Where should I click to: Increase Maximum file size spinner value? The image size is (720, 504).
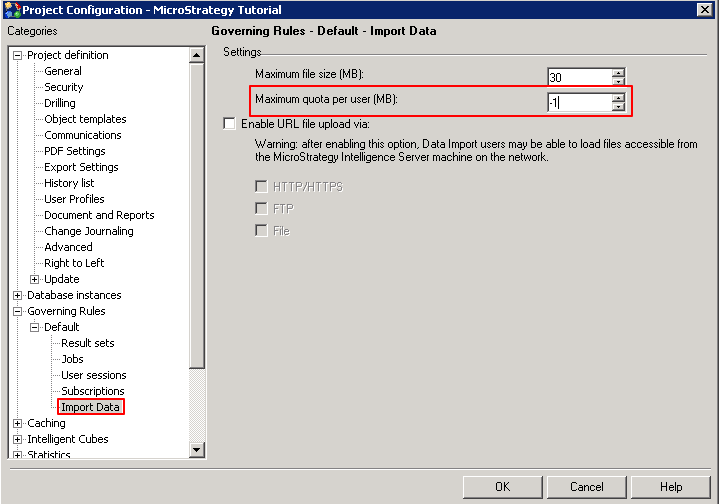tap(619, 72)
